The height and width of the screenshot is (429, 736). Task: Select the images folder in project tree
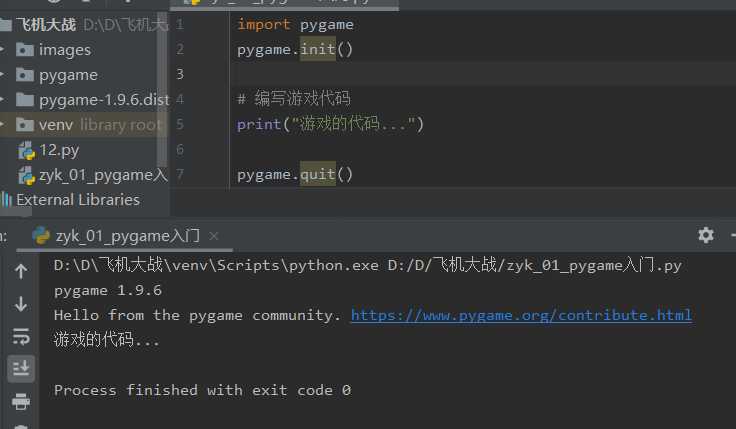[65, 50]
